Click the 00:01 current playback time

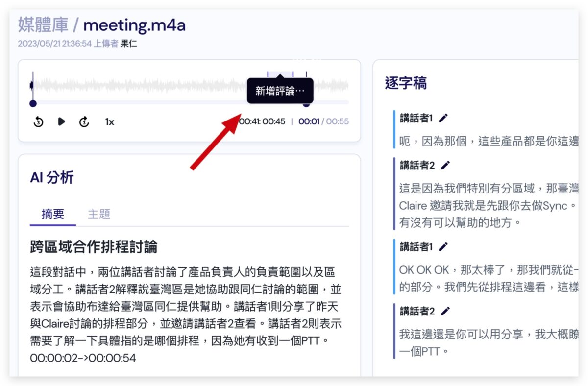pyautogui.click(x=309, y=121)
